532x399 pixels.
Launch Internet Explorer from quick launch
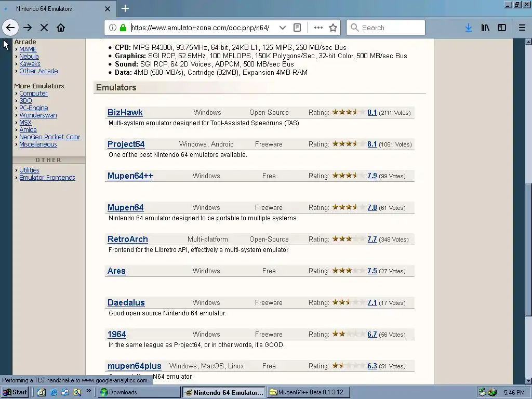point(54,392)
